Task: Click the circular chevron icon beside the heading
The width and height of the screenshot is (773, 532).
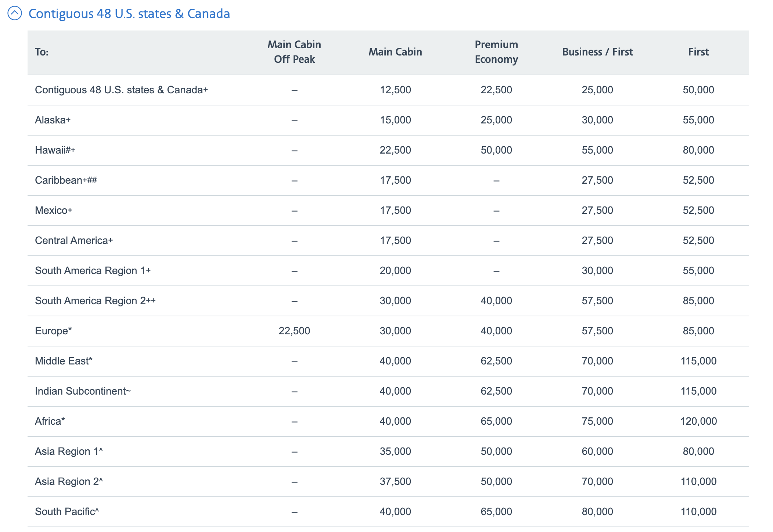Action: click(x=14, y=13)
